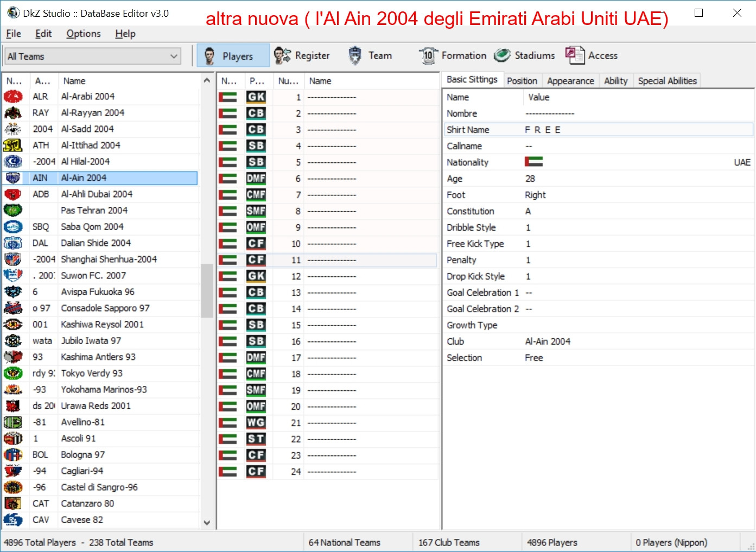Select the Catanzaro 80 team row
756x552 pixels.
click(x=100, y=504)
